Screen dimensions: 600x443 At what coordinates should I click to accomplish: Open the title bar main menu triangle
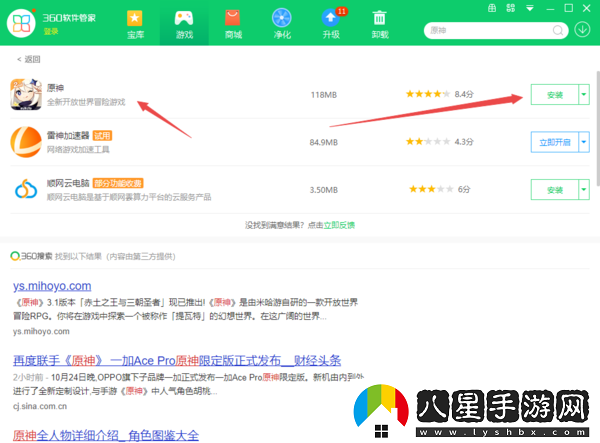tap(530, 8)
